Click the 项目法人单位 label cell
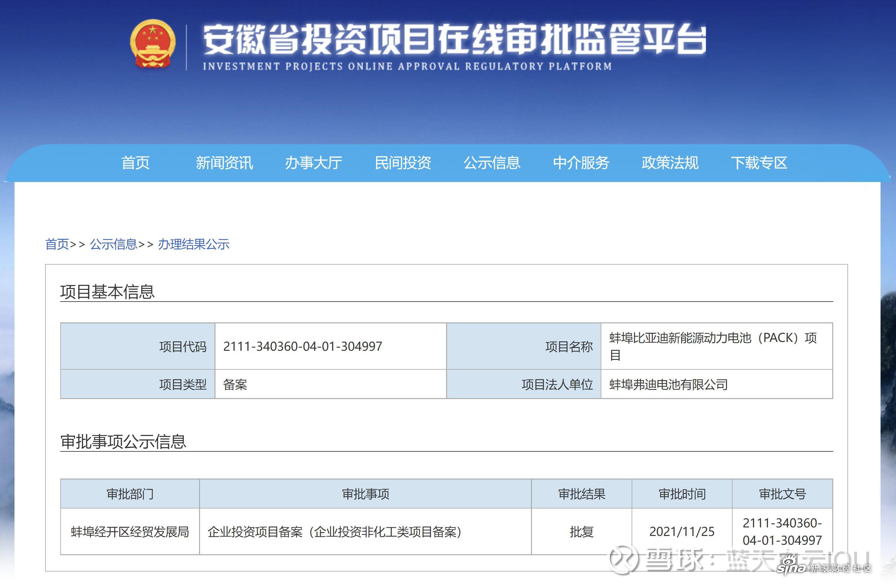896x588 pixels. [x=524, y=384]
